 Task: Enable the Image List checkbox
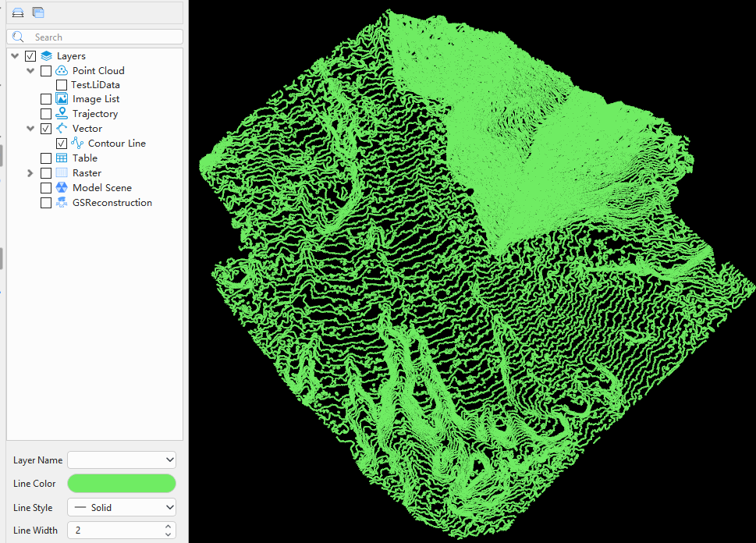coord(46,99)
